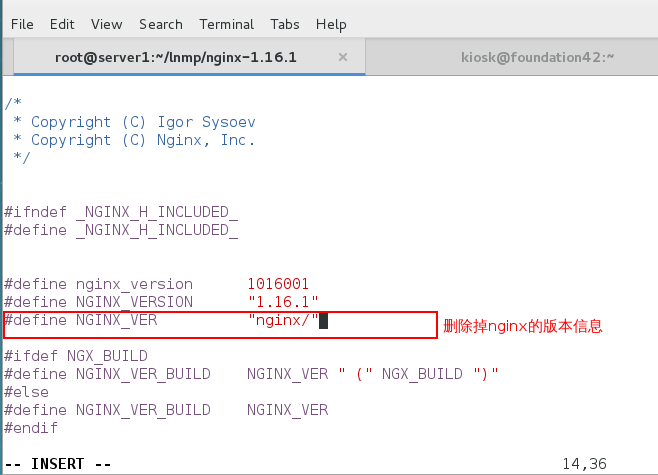This screenshot has width=658, height=475.
Task: Open the Tabs menu
Action: [x=285, y=24]
